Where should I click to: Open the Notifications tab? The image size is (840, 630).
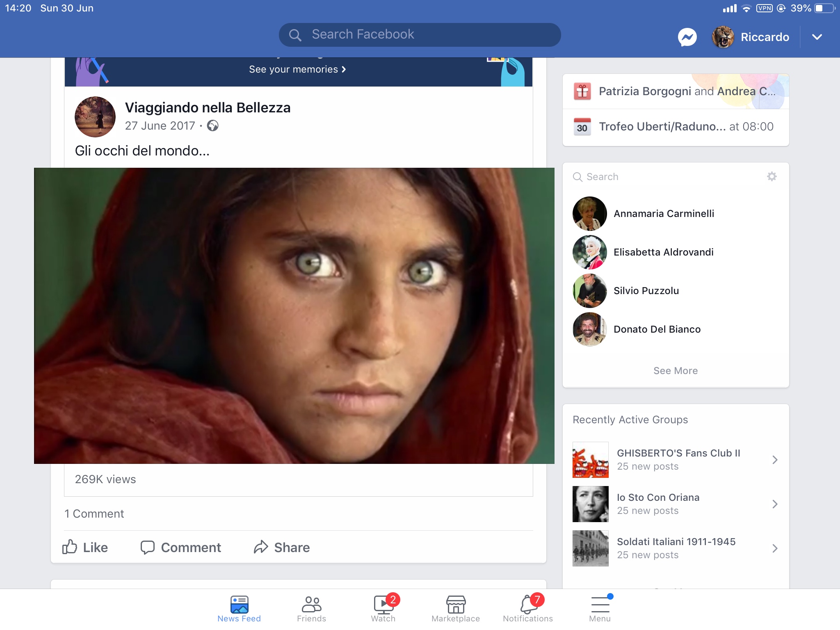pos(528,609)
